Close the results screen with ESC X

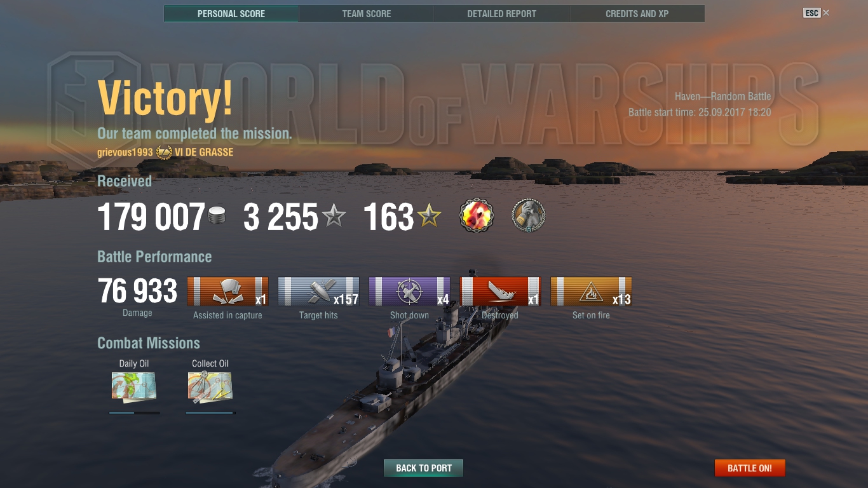tap(817, 13)
